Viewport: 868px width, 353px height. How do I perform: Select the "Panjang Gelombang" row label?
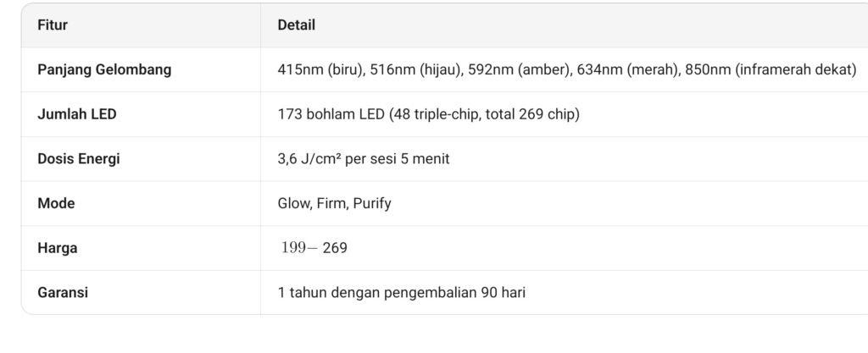point(104,69)
